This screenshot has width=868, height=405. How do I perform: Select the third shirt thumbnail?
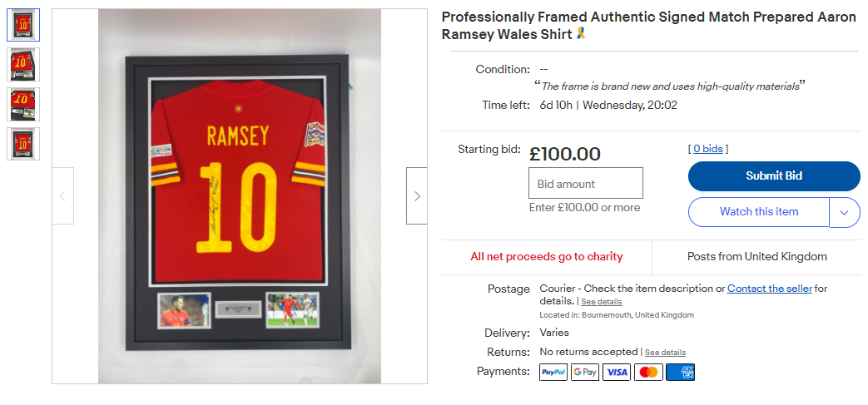point(23,105)
